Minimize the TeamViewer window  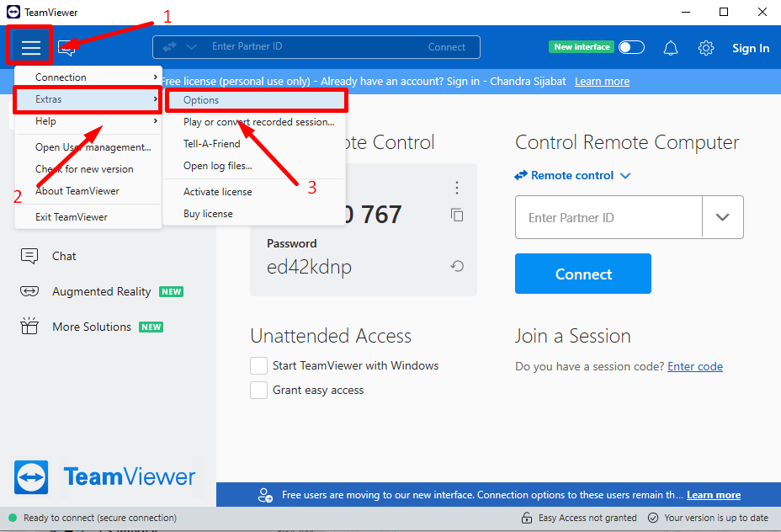(x=686, y=12)
